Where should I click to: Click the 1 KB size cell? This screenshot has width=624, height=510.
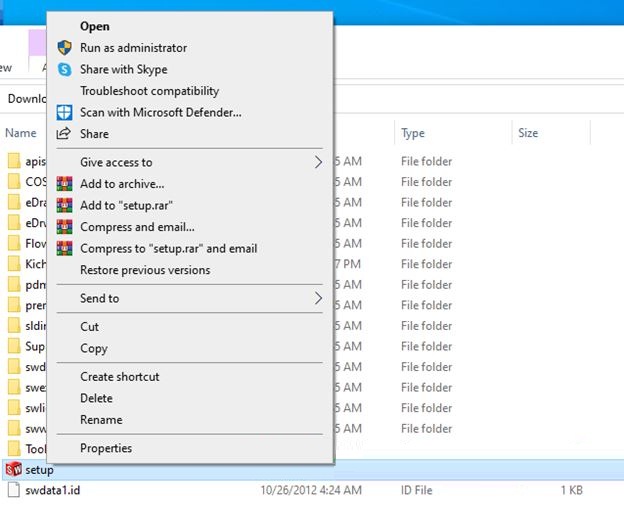tap(572, 490)
